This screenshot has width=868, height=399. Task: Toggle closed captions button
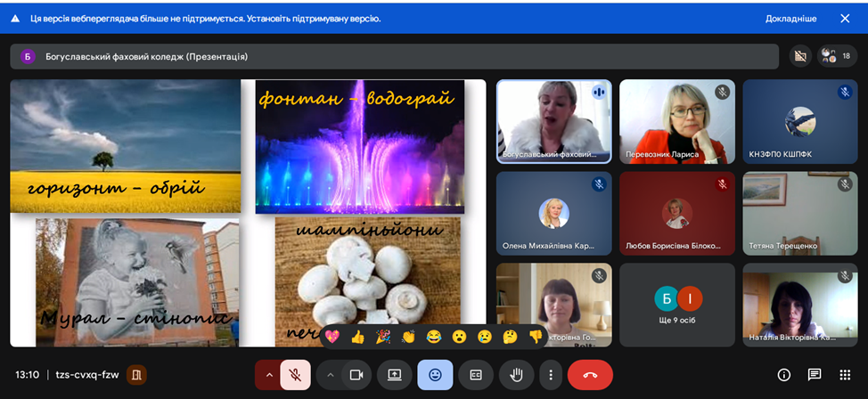coord(476,375)
